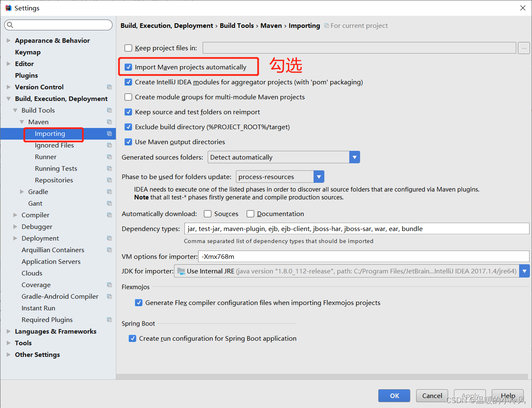
Task: Enable Create module groups for multi-module projects
Action: click(128, 97)
